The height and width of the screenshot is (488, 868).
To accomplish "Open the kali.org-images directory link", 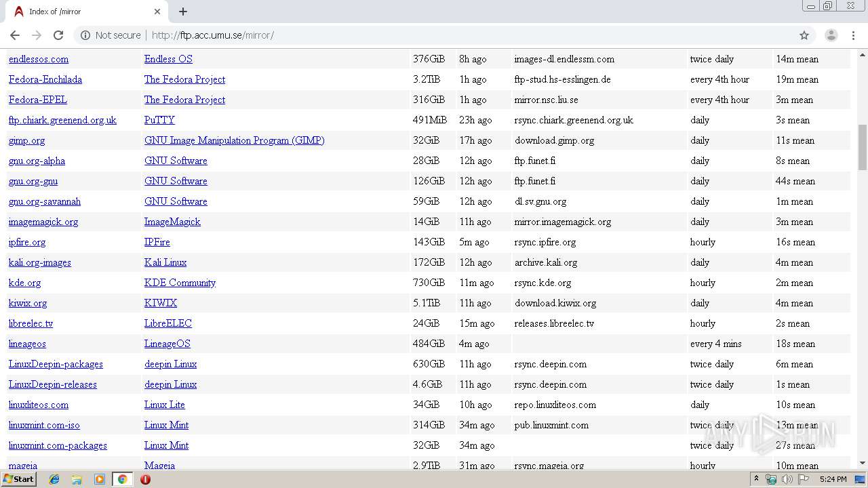I will click(x=40, y=262).
